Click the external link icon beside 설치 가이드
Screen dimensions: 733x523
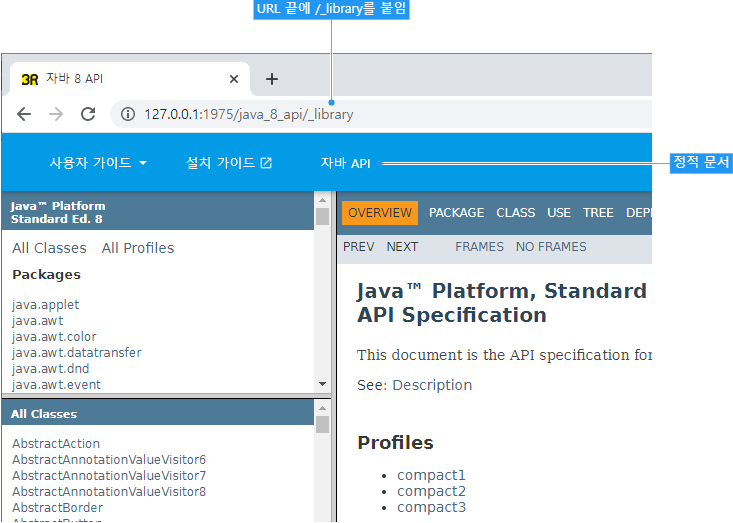click(x=266, y=163)
